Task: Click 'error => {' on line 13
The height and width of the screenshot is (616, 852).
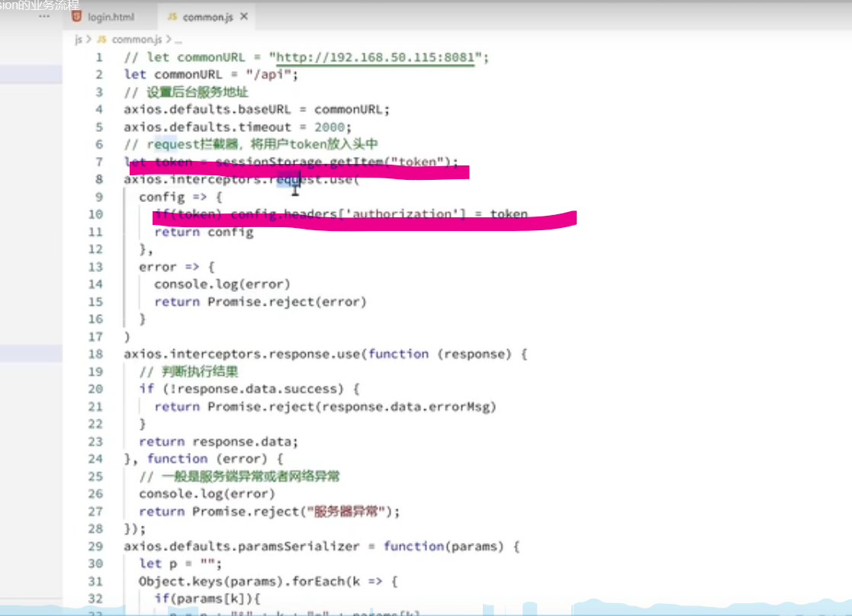Action: [177, 267]
